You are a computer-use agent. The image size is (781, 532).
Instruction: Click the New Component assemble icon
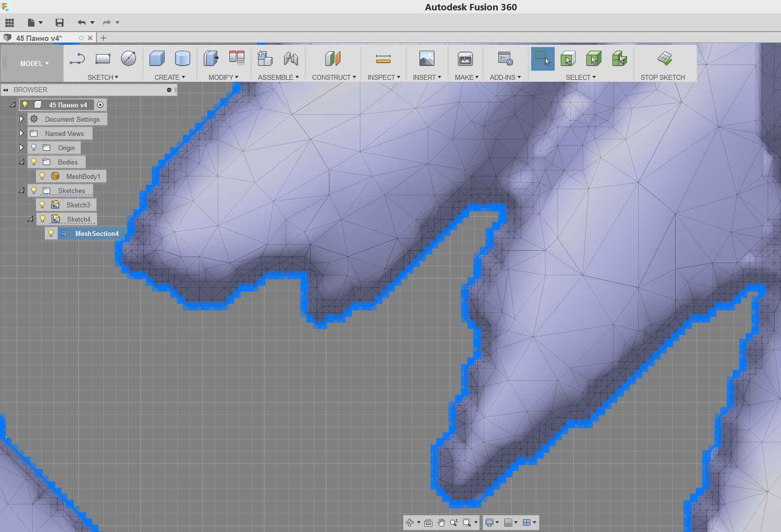point(265,59)
